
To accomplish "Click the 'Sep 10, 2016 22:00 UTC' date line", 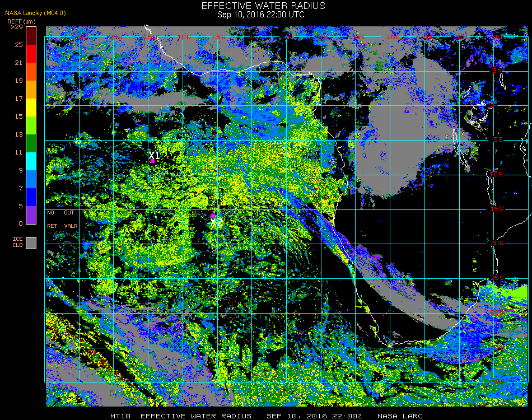I will pos(261,15).
